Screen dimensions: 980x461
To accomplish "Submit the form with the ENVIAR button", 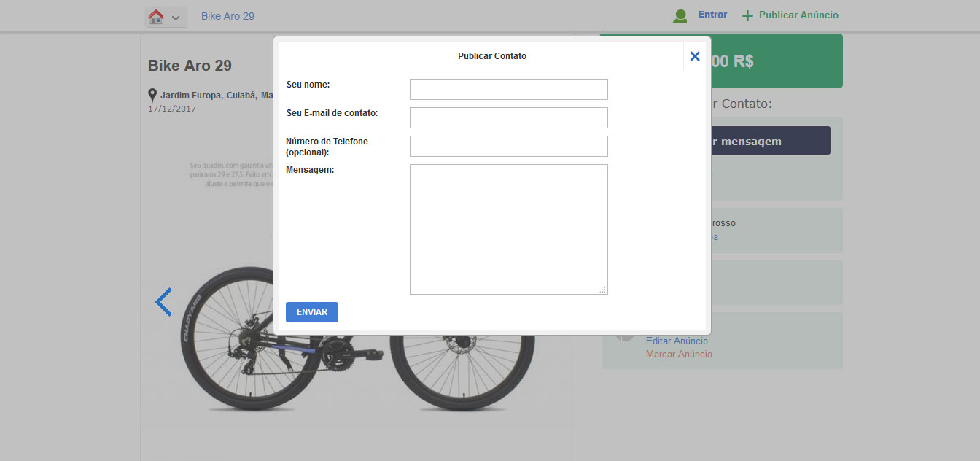I will pos(312,311).
